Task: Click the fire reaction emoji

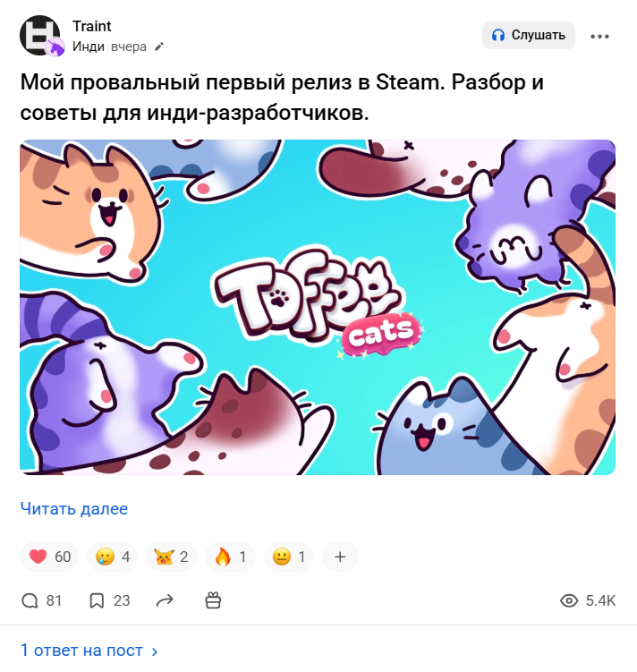Action: click(x=223, y=557)
